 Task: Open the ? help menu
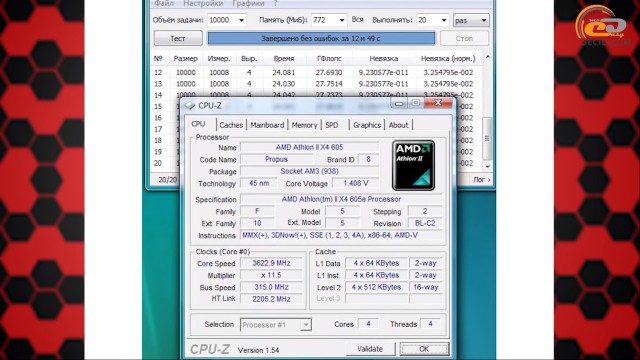pyautogui.click(x=276, y=3)
